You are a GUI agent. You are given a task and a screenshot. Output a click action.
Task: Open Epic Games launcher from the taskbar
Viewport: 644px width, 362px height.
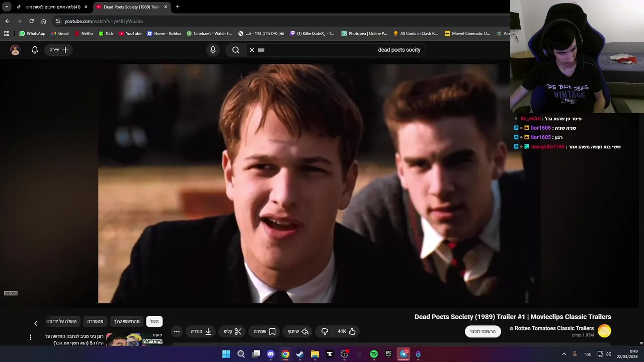pos(388,354)
